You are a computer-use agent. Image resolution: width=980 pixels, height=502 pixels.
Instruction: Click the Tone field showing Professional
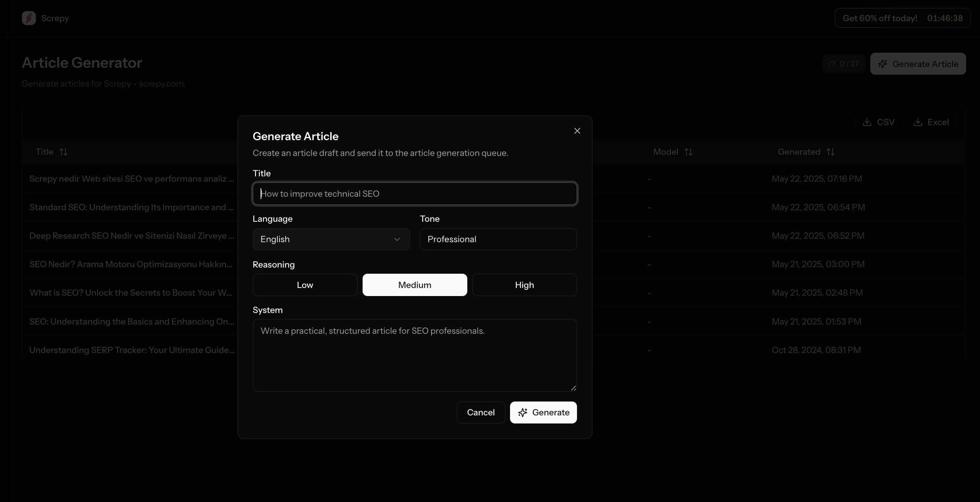point(498,239)
